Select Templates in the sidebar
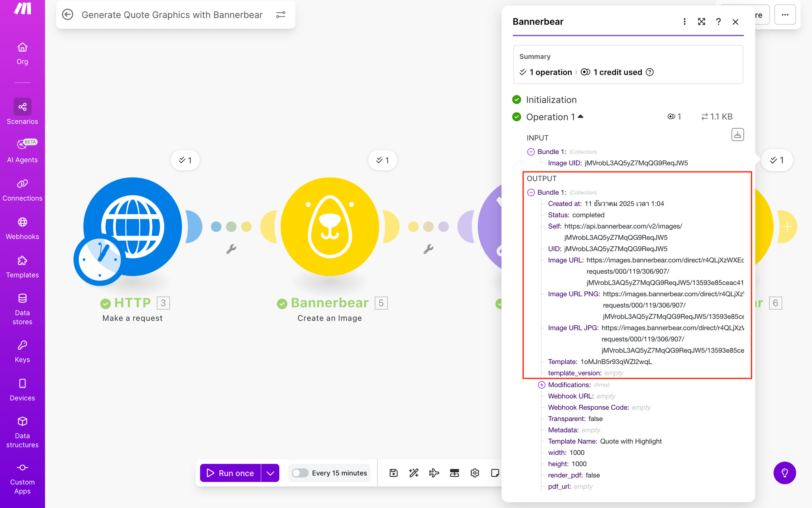 (x=22, y=265)
